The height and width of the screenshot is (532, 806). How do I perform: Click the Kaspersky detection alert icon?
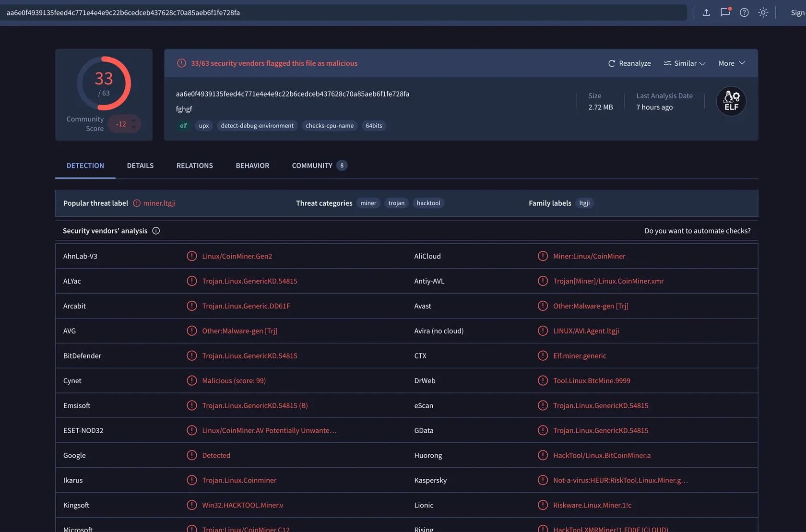(543, 480)
